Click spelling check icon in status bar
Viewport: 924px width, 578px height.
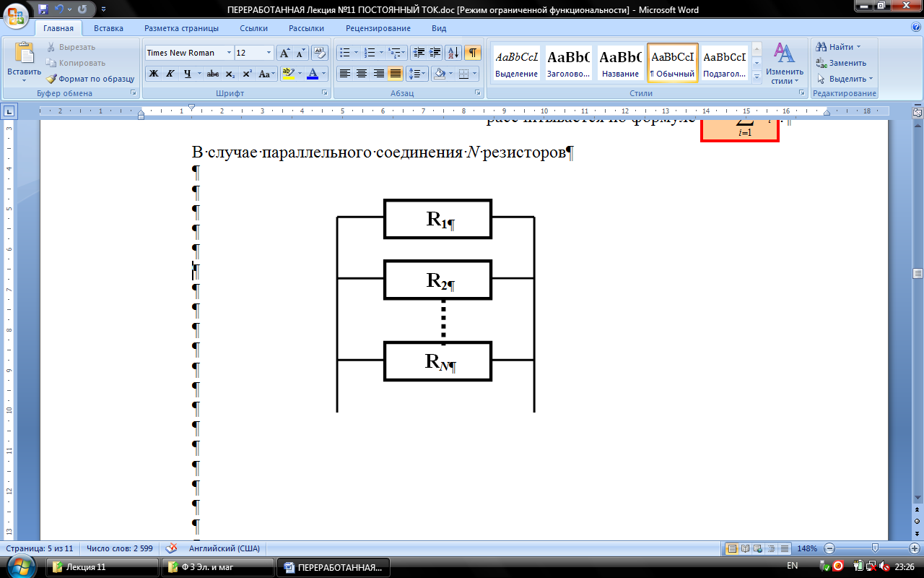point(172,548)
